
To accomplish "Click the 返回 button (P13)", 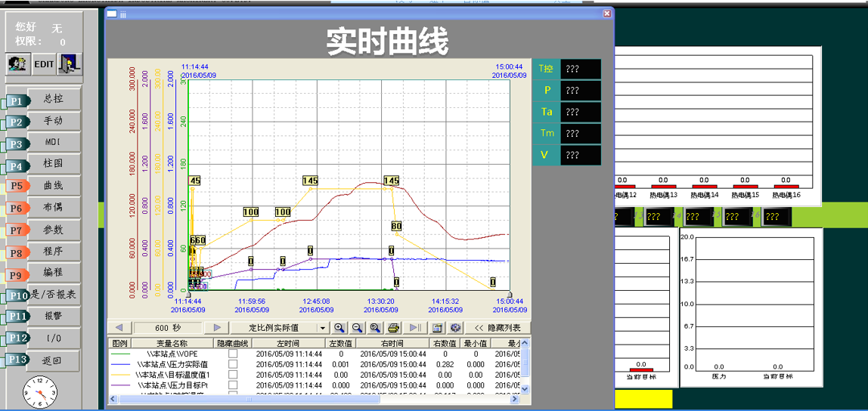I will click(54, 360).
